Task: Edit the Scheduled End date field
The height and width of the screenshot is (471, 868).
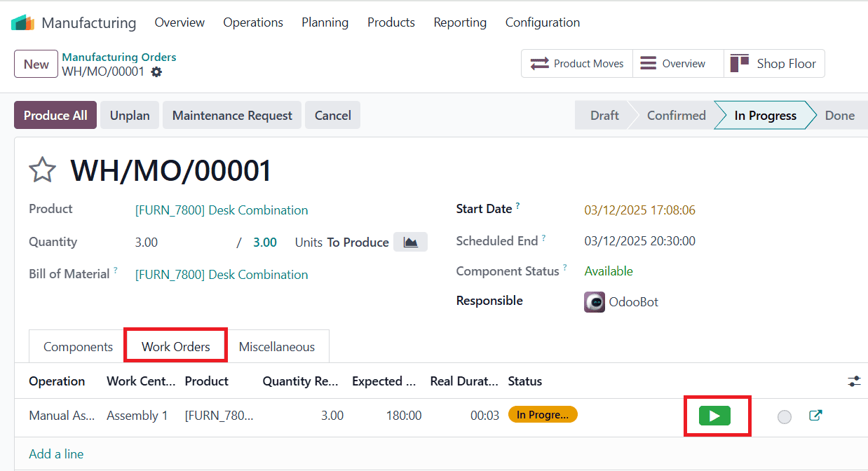Action: (x=639, y=241)
